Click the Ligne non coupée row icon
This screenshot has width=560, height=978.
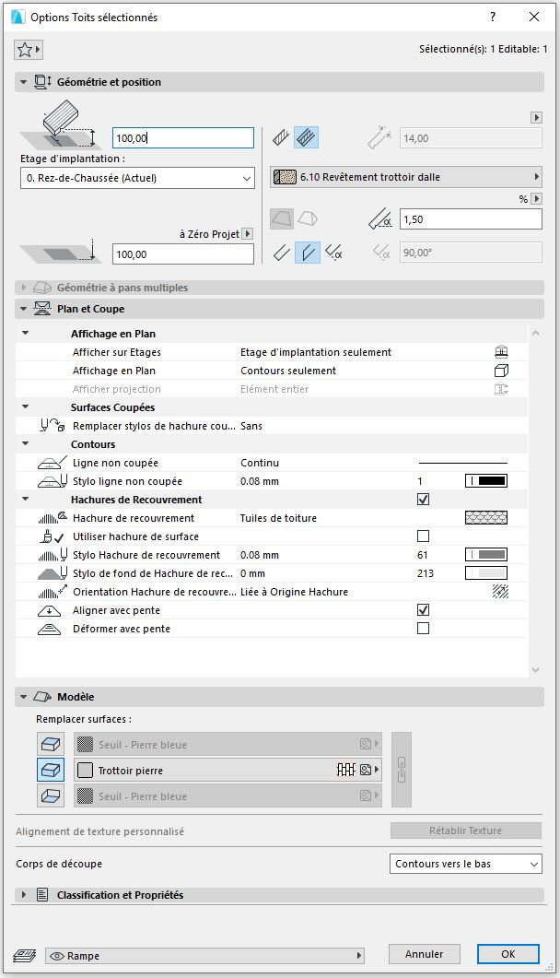(x=52, y=463)
